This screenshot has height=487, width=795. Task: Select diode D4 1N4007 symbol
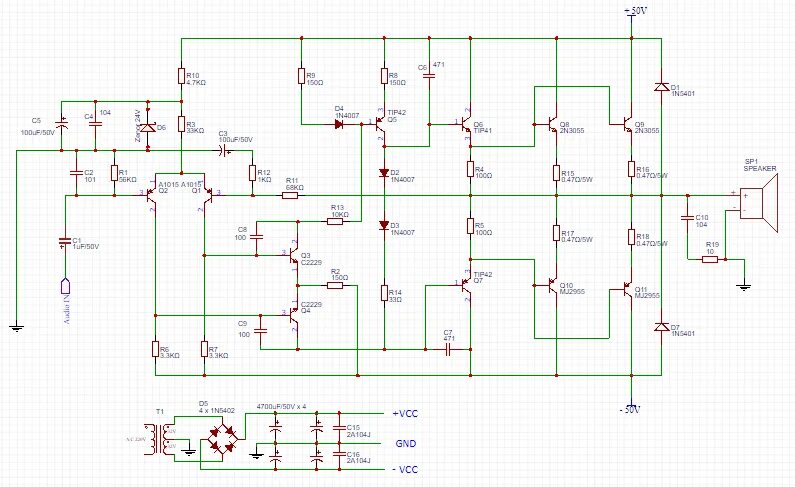(339, 124)
